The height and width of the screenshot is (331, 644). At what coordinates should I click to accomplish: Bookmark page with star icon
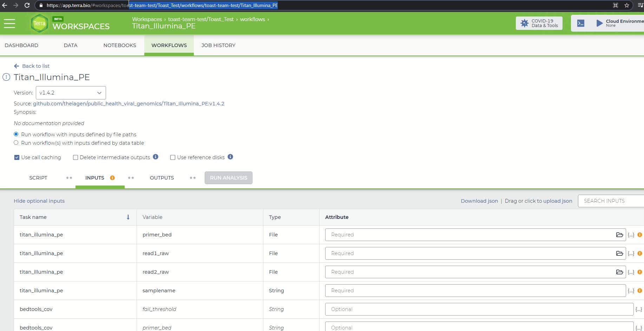(x=626, y=5)
